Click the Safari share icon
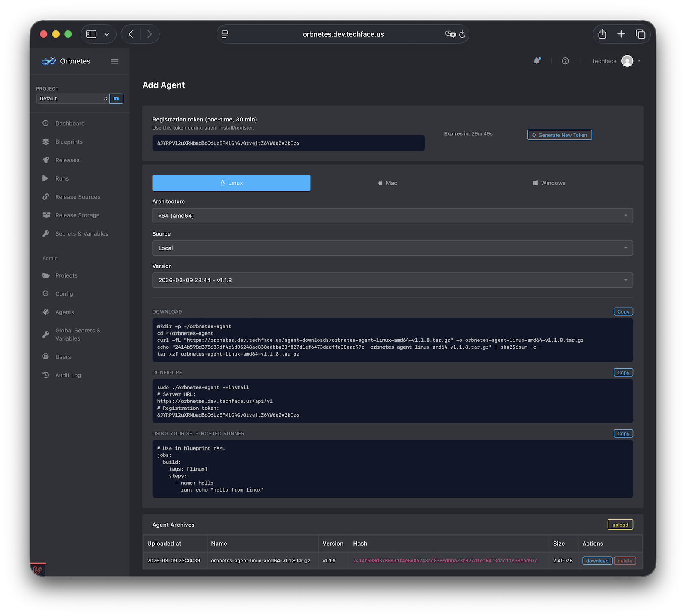Viewport: 686px width, 616px height. tap(602, 34)
